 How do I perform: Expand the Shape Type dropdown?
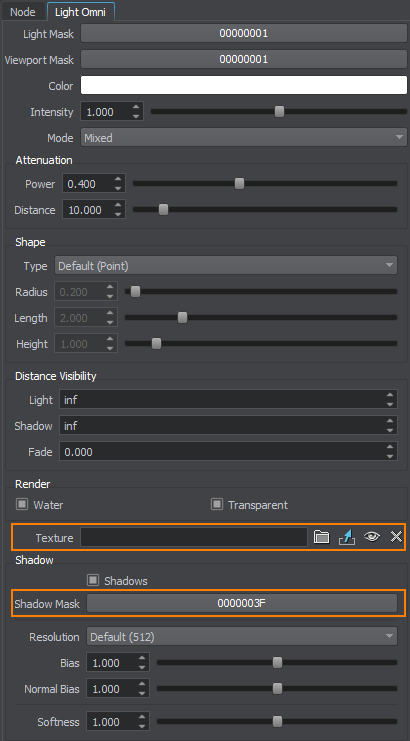tap(226, 266)
